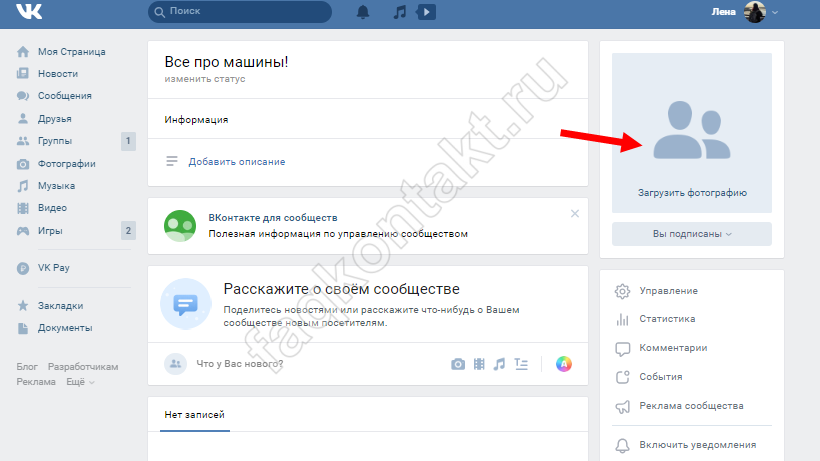Click the Поиск search field
Viewport: 820px width, 461px height.
tap(240, 12)
